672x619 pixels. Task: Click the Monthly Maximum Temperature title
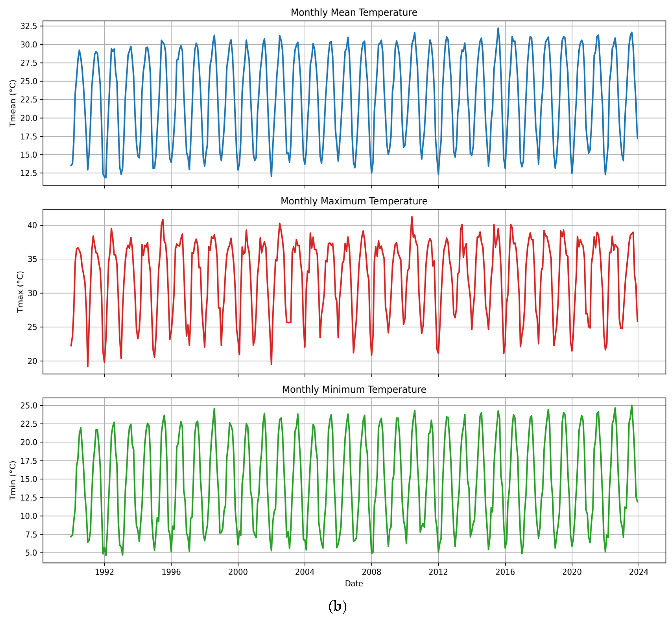coord(354,201)
